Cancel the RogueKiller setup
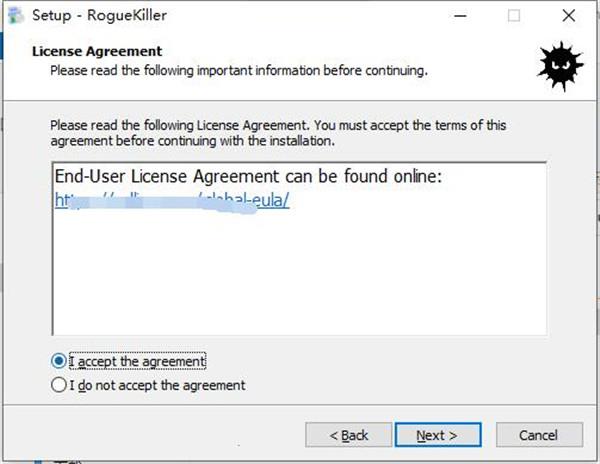The width and height of the screenshot is (600, 464). pyautogui.click(x=539, y=435)
